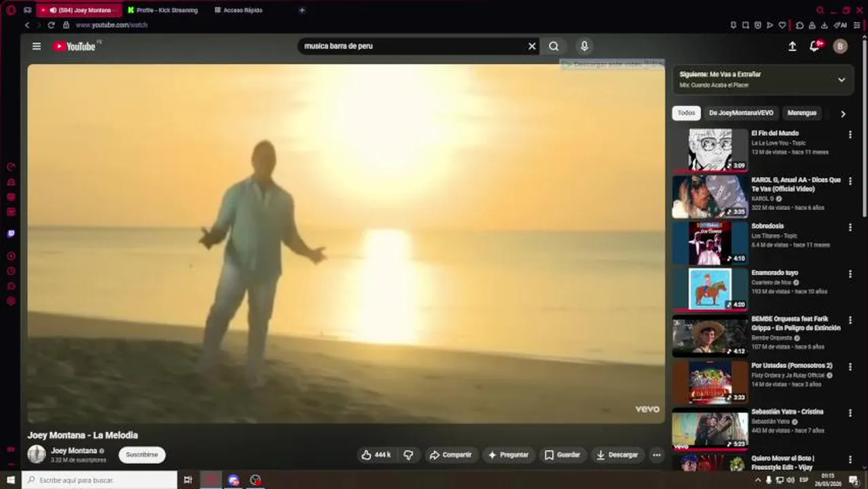868x489 pixels.
Task: Dislike the video
Action: (408, 455)
